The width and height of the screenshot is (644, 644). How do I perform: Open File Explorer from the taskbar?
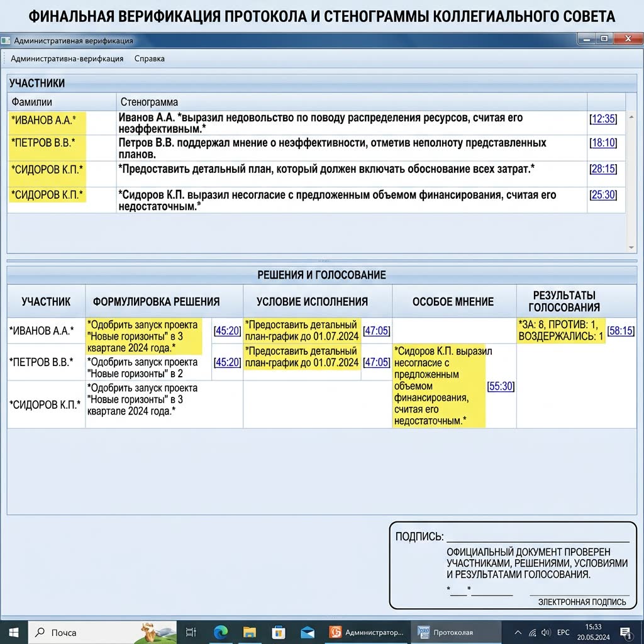(249, 632)
